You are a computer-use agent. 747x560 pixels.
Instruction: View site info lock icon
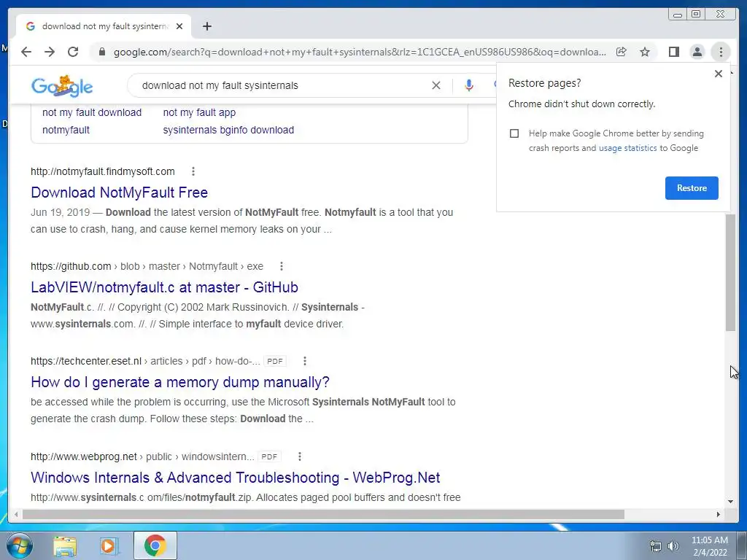pyautogui.click(x=102, y=52)
